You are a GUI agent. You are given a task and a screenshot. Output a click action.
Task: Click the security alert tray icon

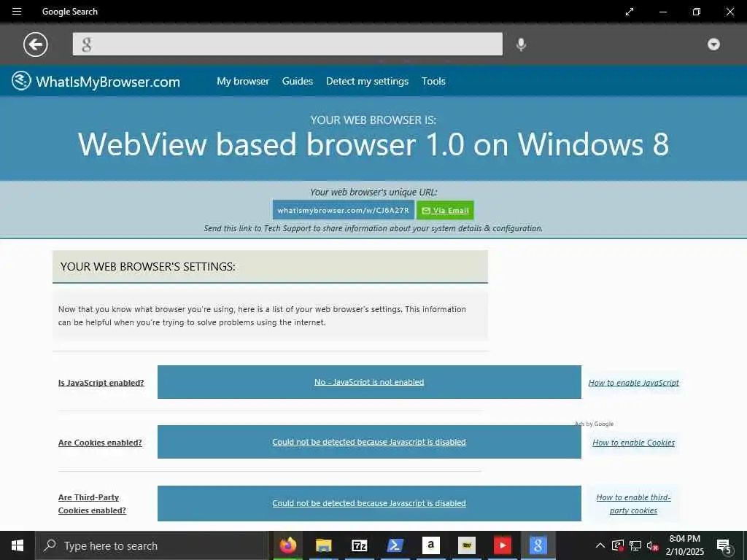(x=618, y=545)
